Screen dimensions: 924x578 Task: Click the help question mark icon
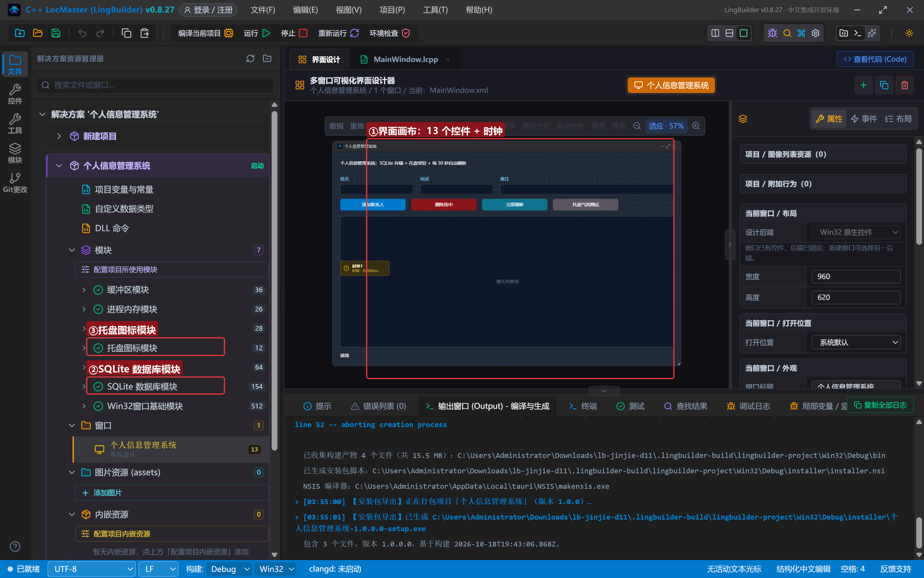pos(15,547)
